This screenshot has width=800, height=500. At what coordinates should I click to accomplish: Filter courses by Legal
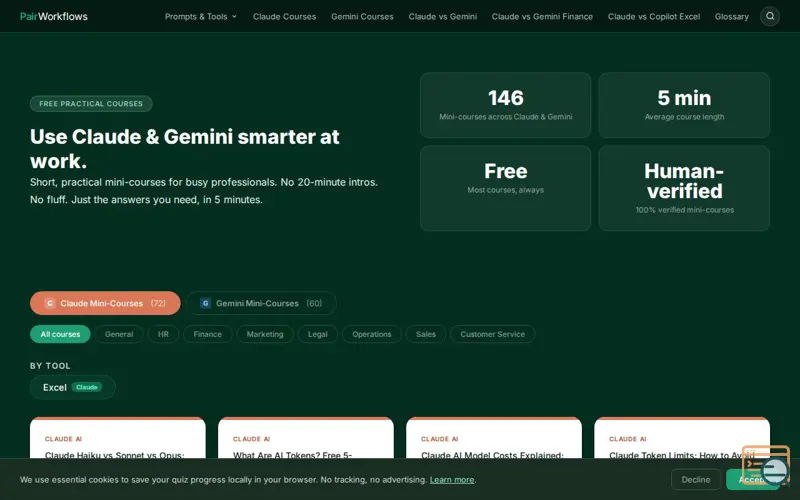coord(317,334)
